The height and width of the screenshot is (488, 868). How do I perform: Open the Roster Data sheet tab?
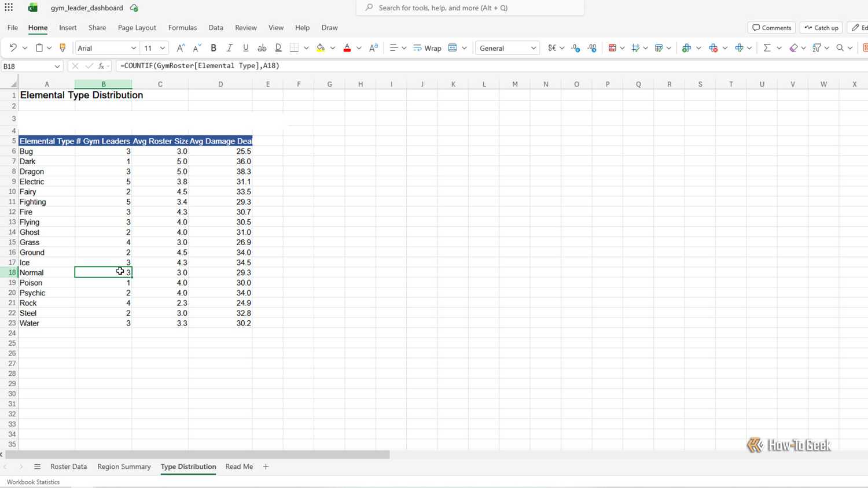[x=68, y=467]
